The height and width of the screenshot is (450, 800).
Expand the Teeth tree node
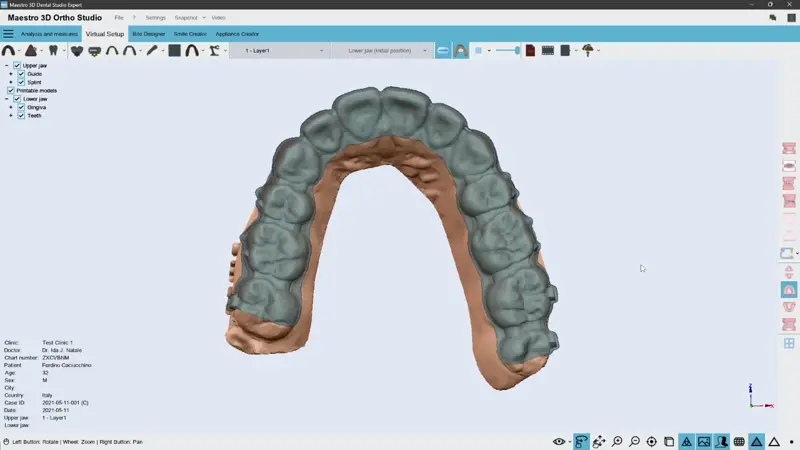pyautogui.click(x=11, y=115)
